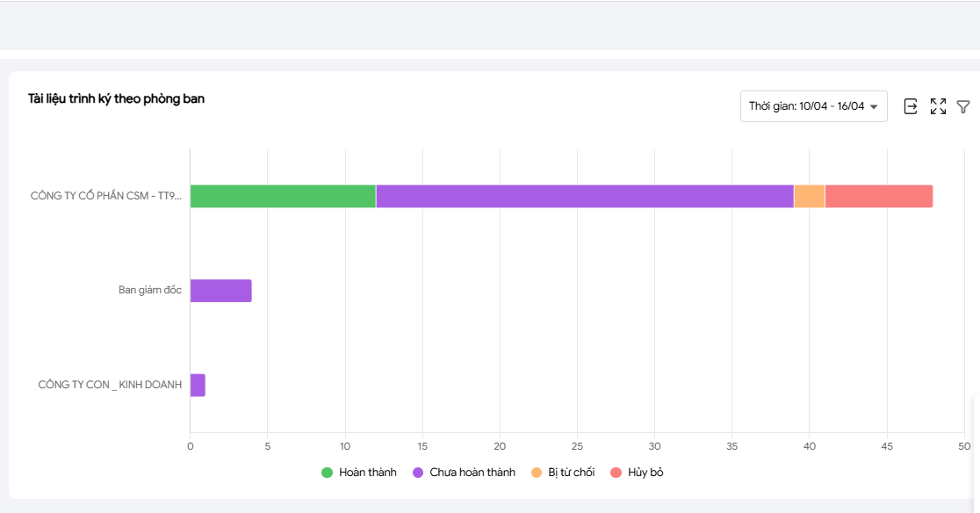The image size is (980, 513).
Task: Click the CÔNG TY CỔ PHẦN CSM axis label
Action: 105,197
